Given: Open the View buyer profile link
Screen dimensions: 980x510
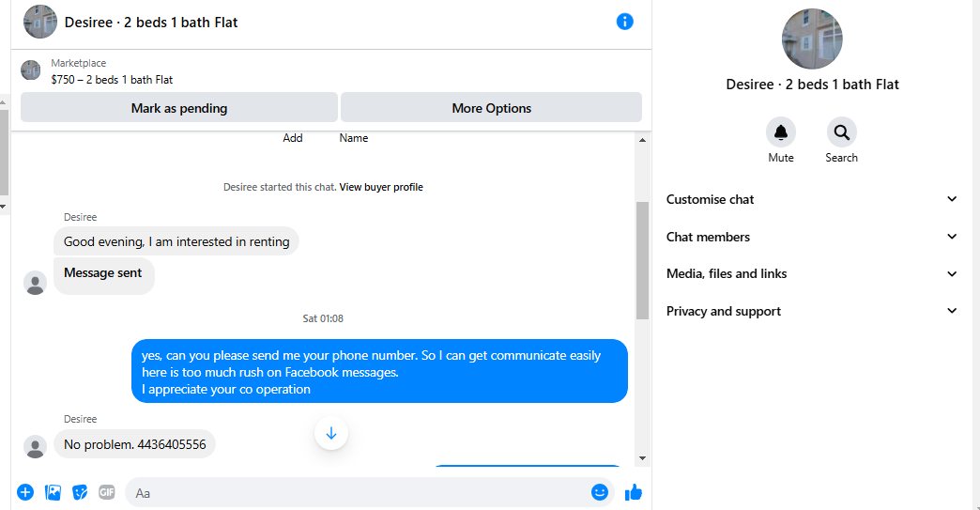Looking at the screenshot, I should tap(381, 187).
